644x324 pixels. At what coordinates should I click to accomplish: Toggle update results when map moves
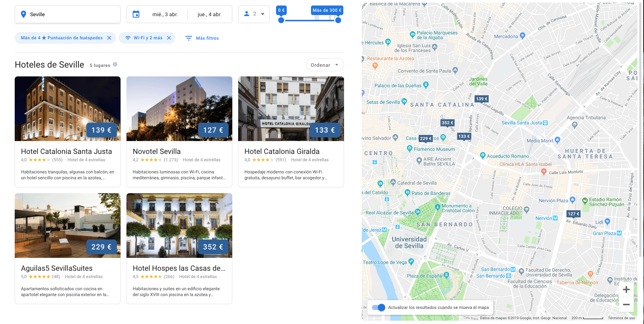click(x=379, y=307)
